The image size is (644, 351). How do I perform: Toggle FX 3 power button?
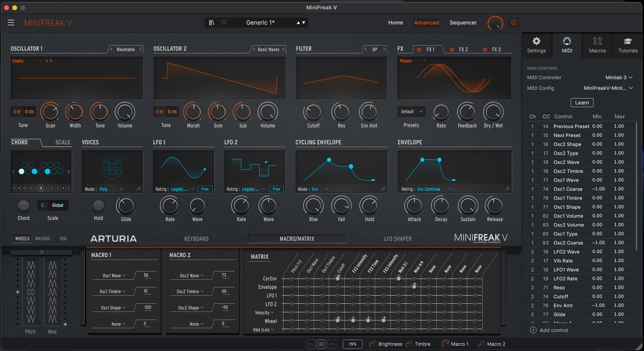tap(485, 49)
